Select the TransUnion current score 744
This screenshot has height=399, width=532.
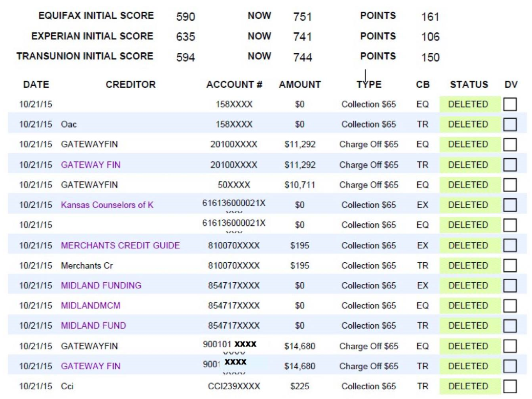(302, 57)
